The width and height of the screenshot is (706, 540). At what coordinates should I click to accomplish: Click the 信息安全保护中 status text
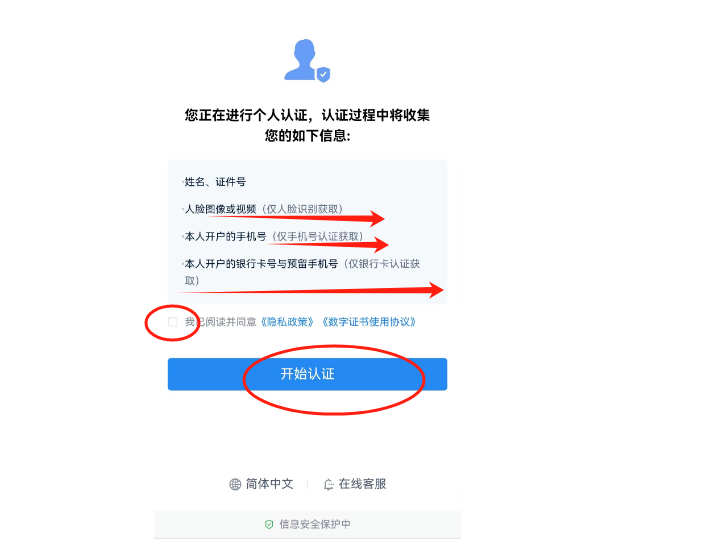tap(315, 524)
